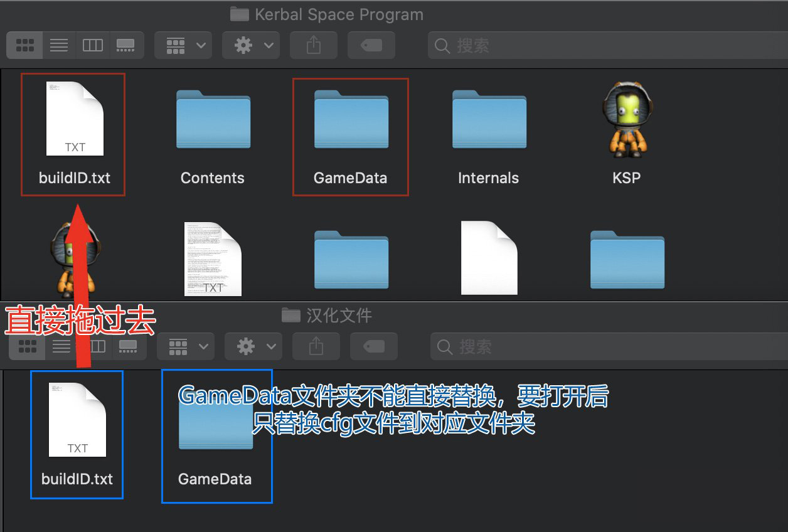Select GameData folder in Kerbal Space Program window
This screenshot has width=788, height=532.
tap(351, 119)
